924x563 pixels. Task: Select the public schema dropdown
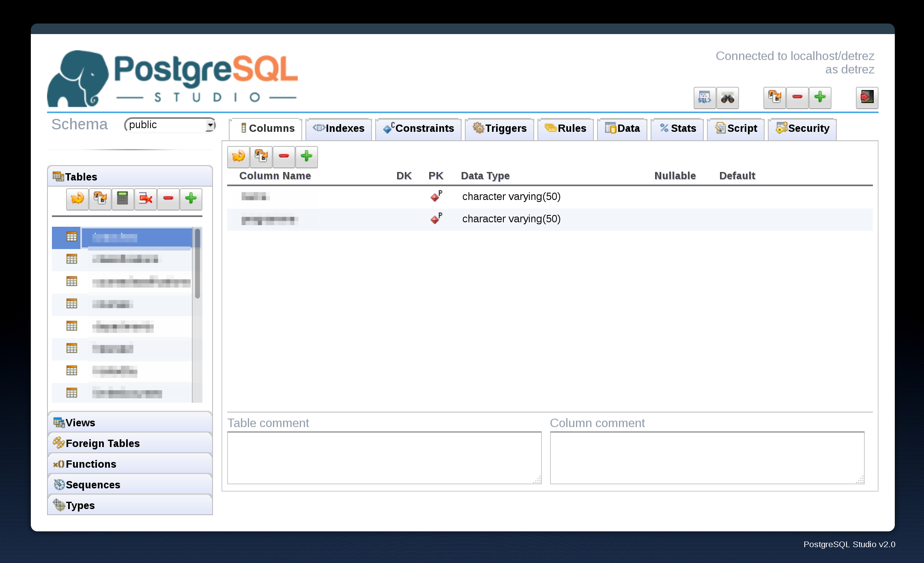point(169,125)
